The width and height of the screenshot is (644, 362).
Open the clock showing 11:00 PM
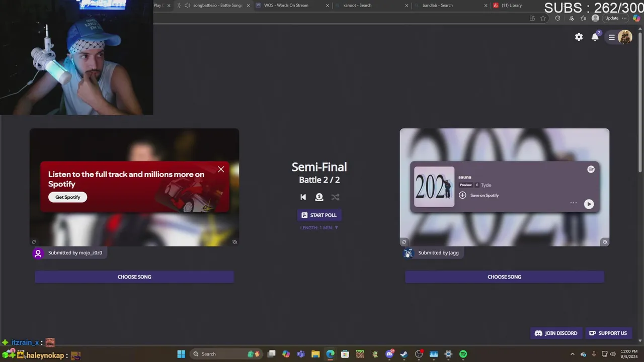(629, 354)
